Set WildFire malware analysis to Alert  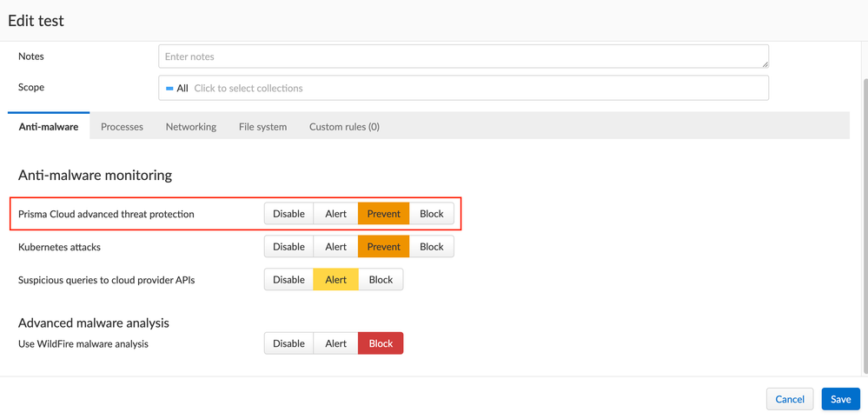[335, 343]
